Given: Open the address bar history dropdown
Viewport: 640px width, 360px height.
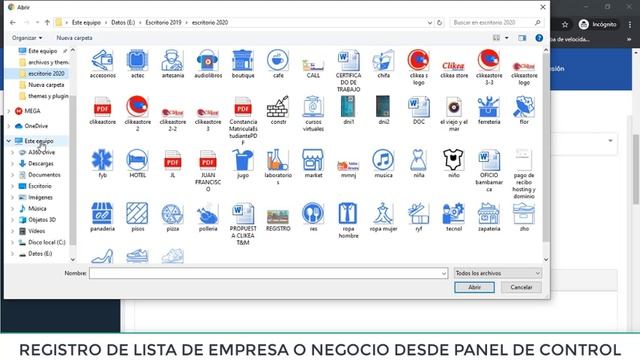Looking at the screenshot, I should (430, 23).
